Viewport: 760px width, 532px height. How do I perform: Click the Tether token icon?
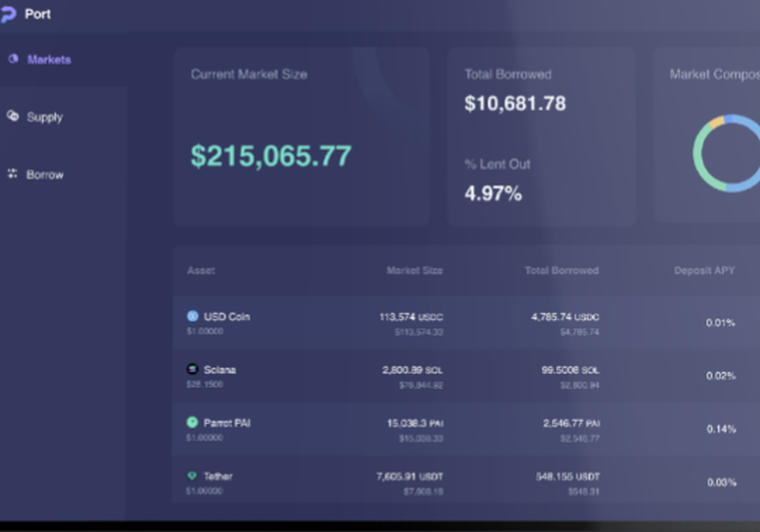coord(192,476)
